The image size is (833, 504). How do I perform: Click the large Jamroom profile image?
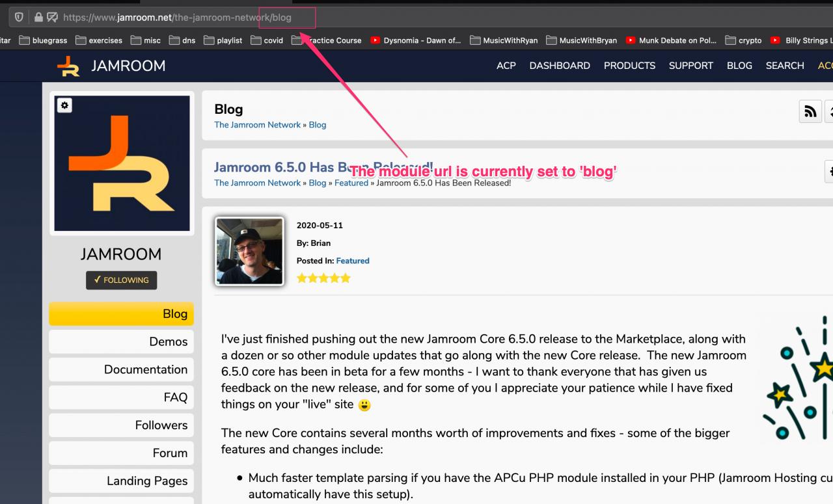[x=122, y=163]
